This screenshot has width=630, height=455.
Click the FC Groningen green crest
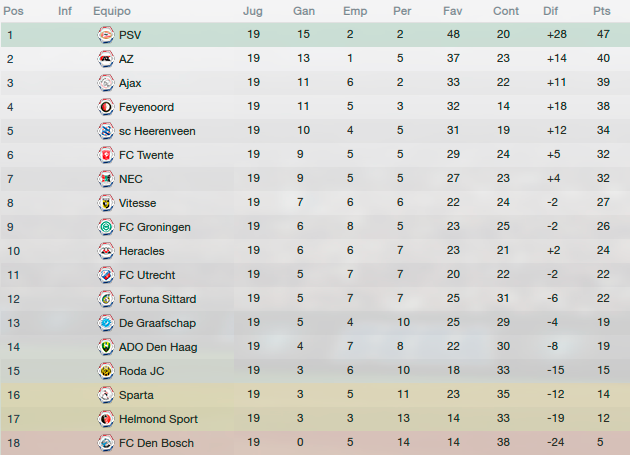pyautogui.click(x=106, y=227)
